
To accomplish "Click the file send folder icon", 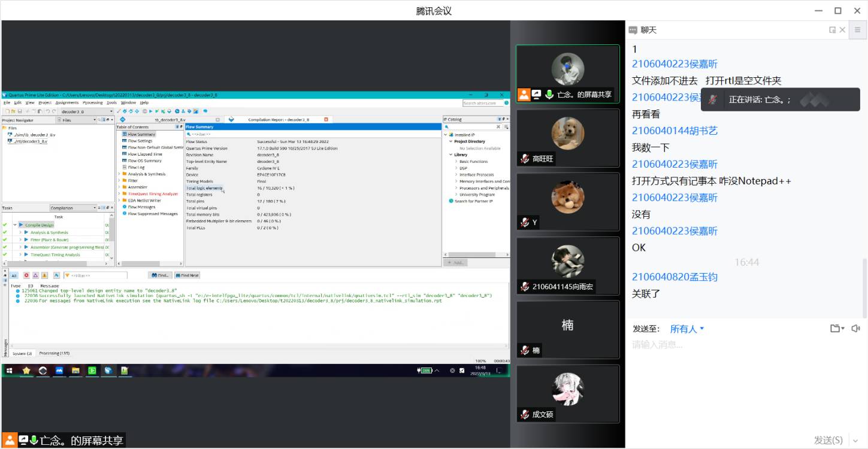I will (836, 328).
